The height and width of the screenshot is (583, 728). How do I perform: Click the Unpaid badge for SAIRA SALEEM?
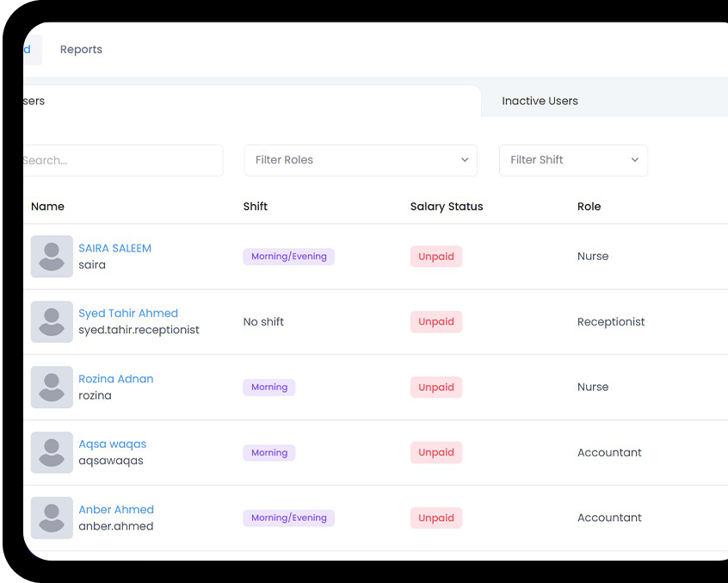(x=436, y=257)
